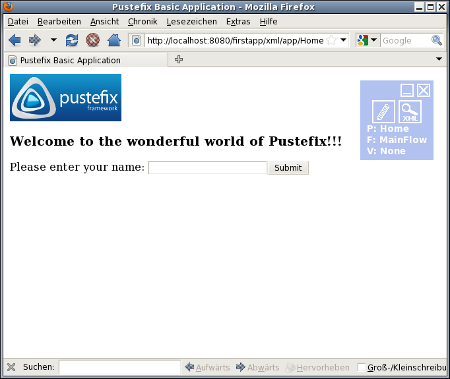Close the Pustefix editor console panel
Image resolution: width=450 pixels, height=379 pixels.
[x=423, y=90]
